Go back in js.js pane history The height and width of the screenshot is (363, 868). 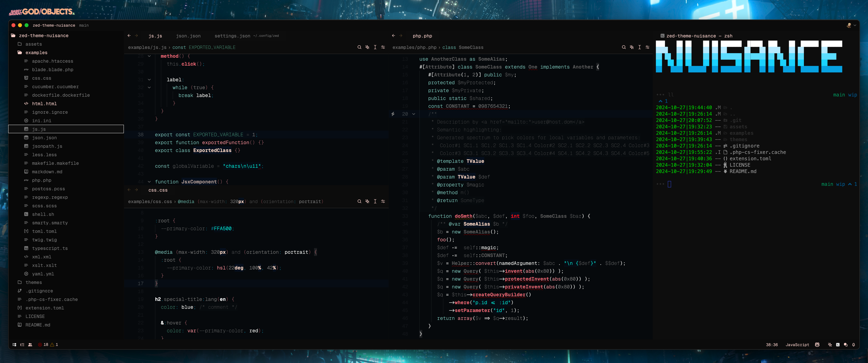point(129,35)
